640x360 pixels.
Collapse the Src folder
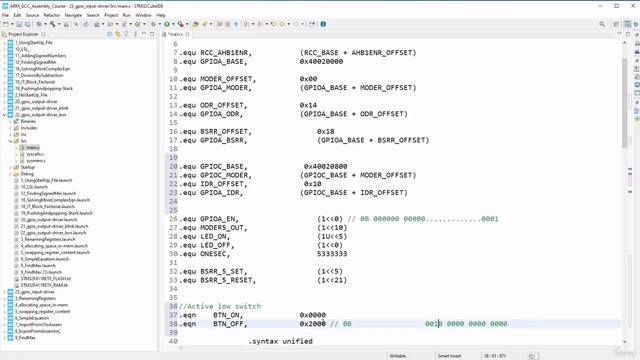pos(10,141)
